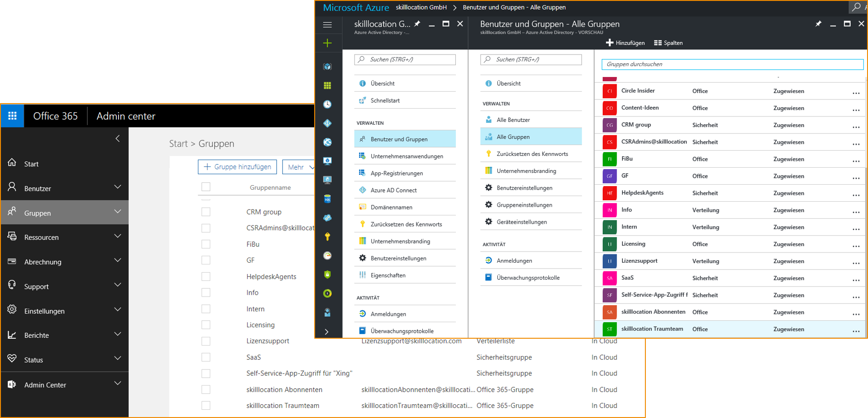The image size is (868, 418).
Task: Open more options for CRM group row
Action: (856, 126)
